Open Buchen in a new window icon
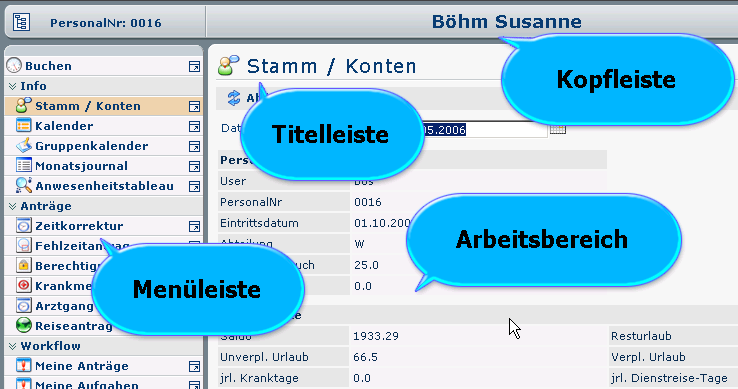This screenshot has height=389, width=738. (194, 66)
